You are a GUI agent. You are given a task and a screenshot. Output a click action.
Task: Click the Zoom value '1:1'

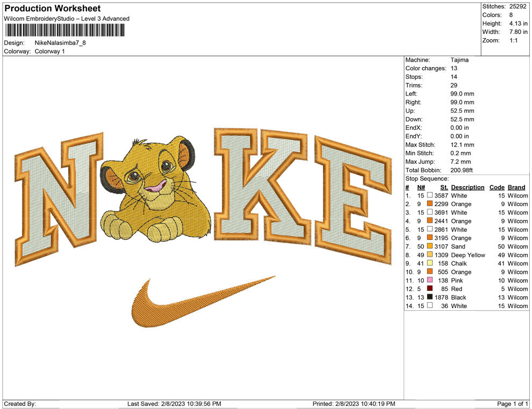513,40
